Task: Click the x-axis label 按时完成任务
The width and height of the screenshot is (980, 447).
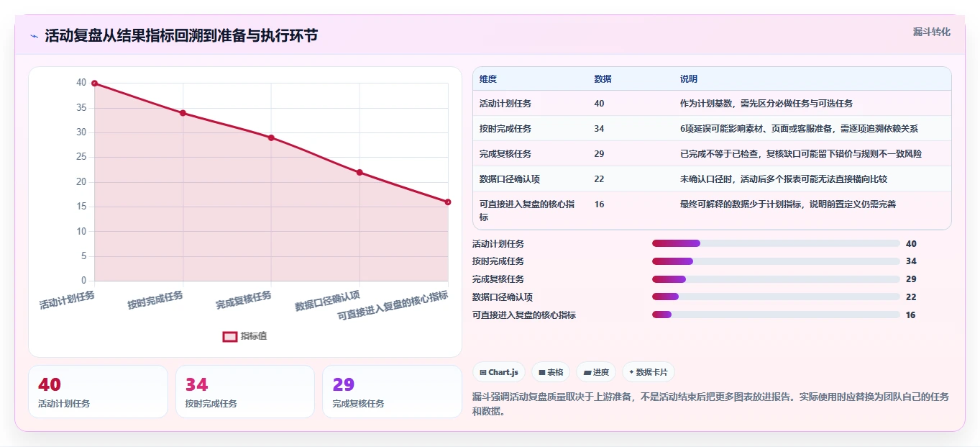Action: click(155, 300)
